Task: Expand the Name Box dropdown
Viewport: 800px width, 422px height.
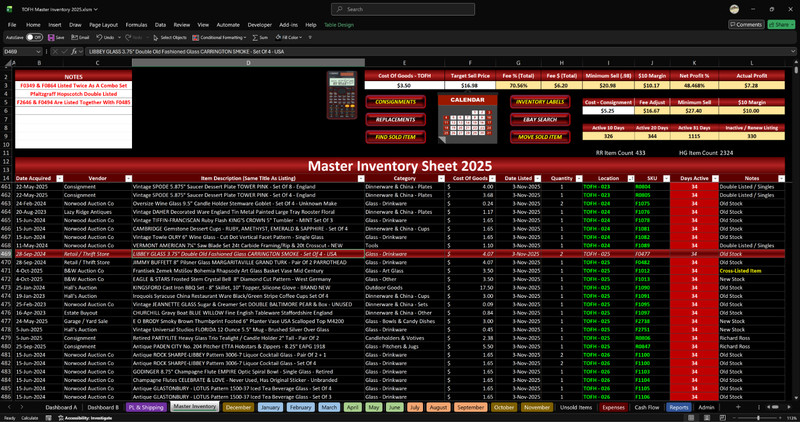Action: (38, 52)
